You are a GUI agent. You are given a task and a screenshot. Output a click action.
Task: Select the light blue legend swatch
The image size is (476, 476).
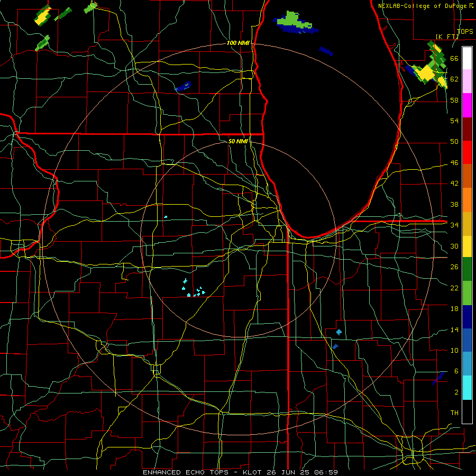[x=467, y=364]
